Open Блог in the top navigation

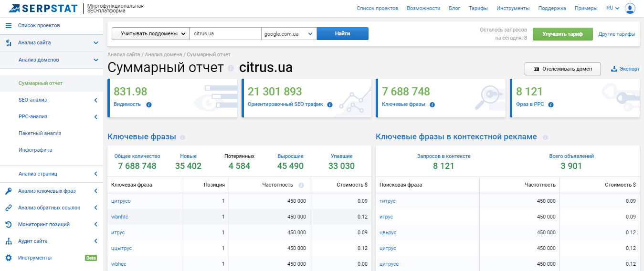454,8
